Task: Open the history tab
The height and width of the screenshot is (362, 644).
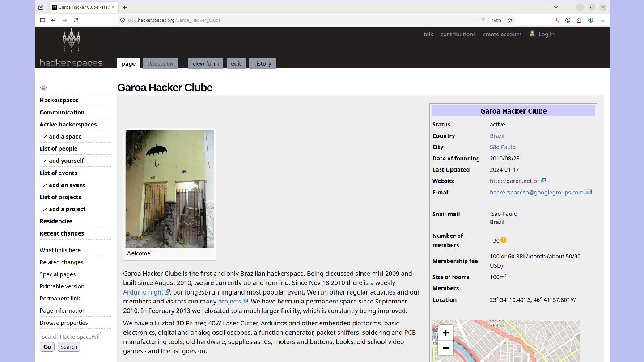Action: (x=262, y=63)
